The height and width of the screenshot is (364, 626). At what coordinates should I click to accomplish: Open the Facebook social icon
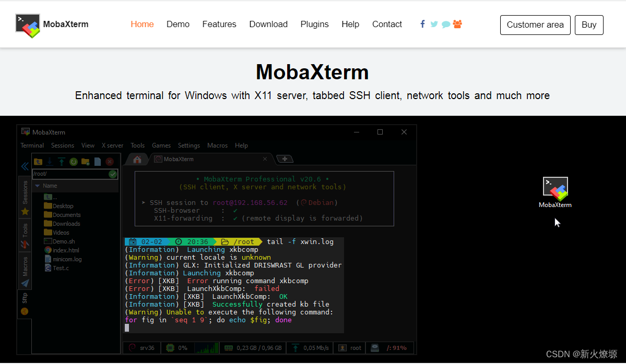tap(422, 24)
